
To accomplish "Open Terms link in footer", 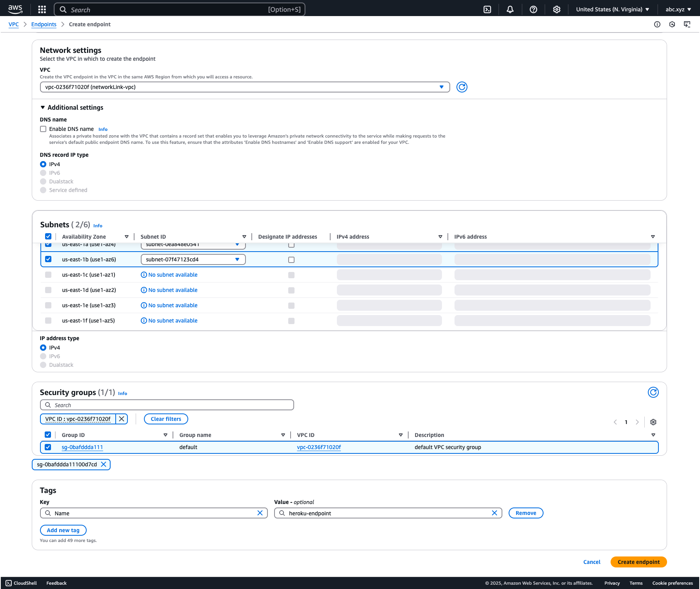I will (x=636, y=583).
